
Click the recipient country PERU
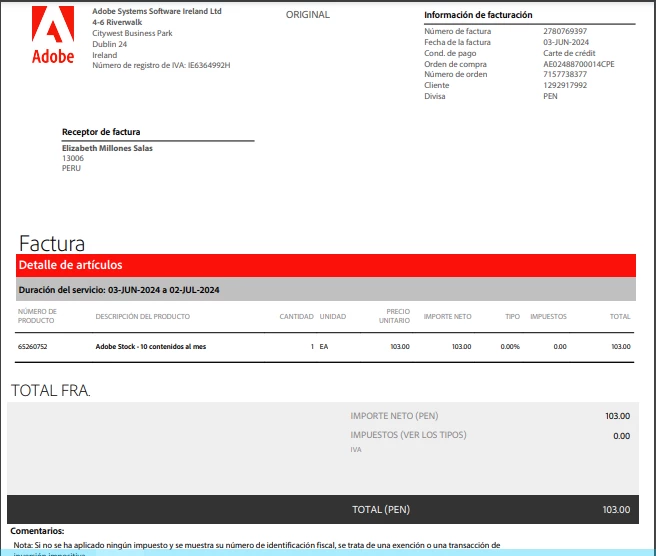[71, 168]
